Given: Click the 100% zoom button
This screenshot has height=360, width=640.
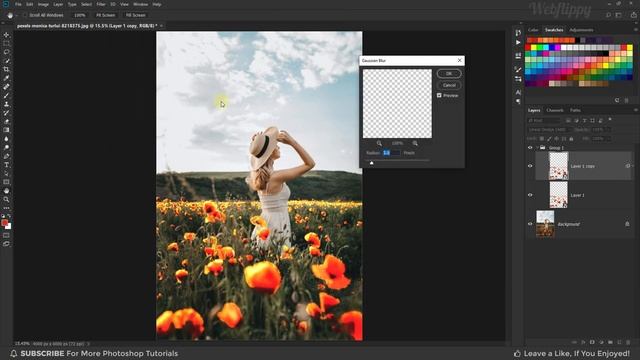Looking at the screenshot, I should click(80, 15).
